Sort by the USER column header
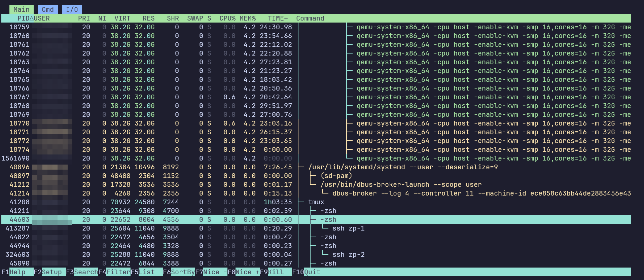644x280 pixels. click(42, 18)
